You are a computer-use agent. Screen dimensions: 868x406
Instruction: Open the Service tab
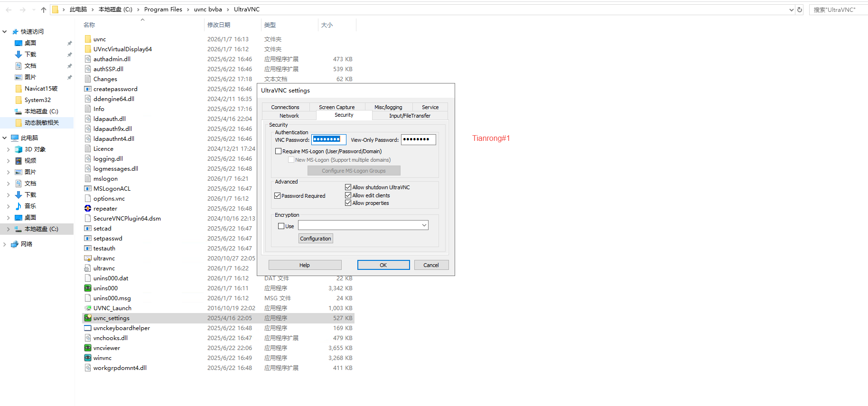pyautogui.click(x=430, y=107)
